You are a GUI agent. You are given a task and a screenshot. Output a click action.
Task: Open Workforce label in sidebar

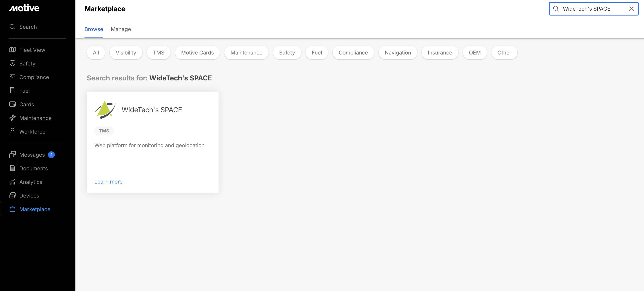point(32,131)
